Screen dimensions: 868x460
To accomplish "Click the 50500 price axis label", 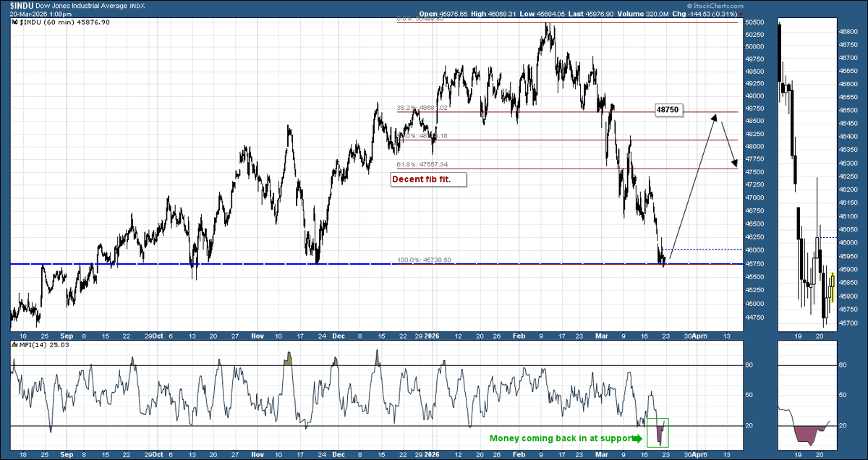I will 753,22.
